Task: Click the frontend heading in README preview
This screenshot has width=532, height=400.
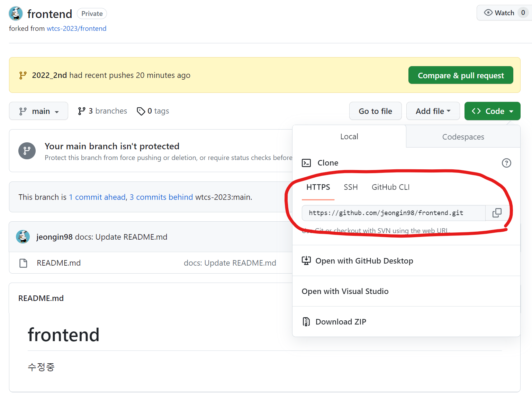Action: [64, 335]
